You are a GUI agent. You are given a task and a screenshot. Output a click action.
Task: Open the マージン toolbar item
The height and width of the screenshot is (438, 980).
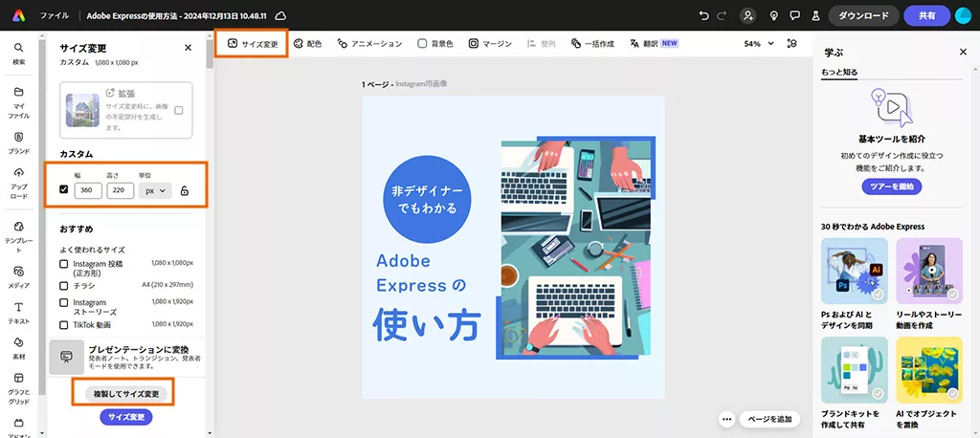[x=490, y=44]
